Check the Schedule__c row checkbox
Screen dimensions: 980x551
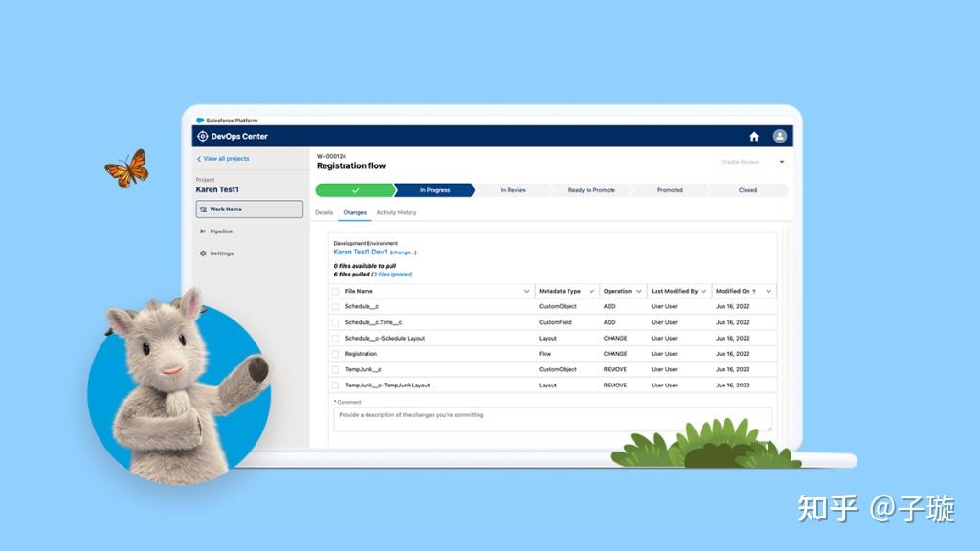point(335,306)
